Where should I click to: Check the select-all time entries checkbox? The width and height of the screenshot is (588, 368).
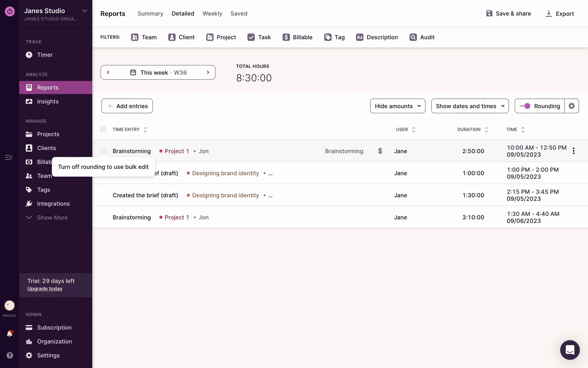pyautogui.click(x=103, y=129)
